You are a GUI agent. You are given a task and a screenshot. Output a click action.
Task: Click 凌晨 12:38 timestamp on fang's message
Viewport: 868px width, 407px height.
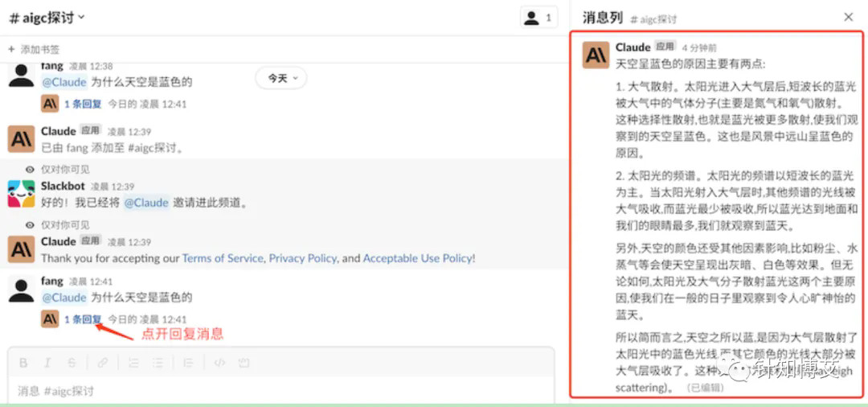91,67
